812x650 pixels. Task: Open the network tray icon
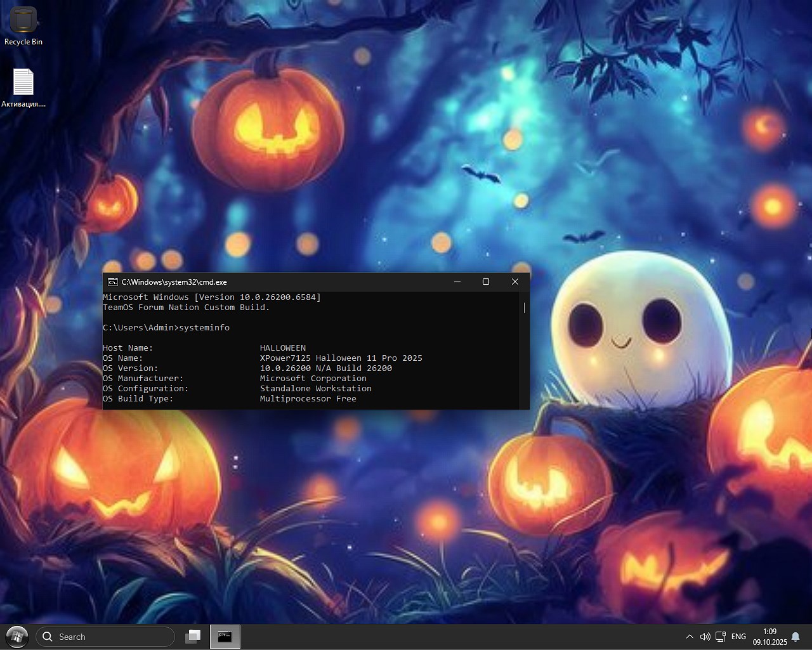tap(721, 637)
